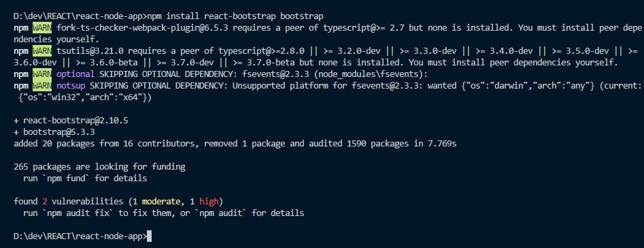Image resolution: width=644 pixels, height=248 pixels.
Task: Click the purple word 'optional'
Action: pyautogui.click(x=75, y=74)
